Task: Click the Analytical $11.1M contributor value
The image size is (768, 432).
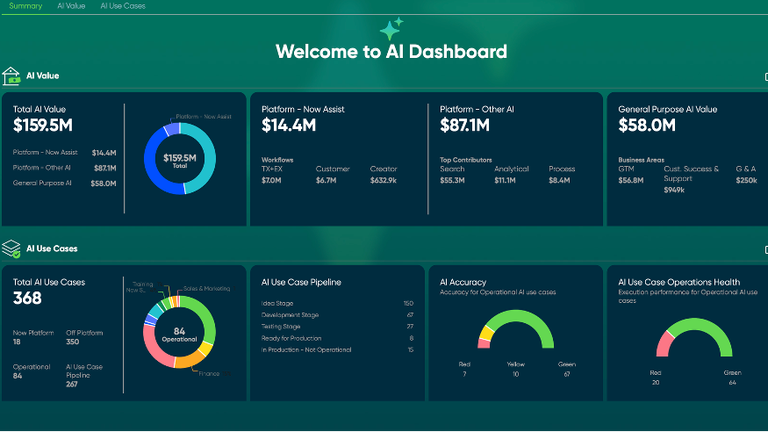Action: coord(505,181)
